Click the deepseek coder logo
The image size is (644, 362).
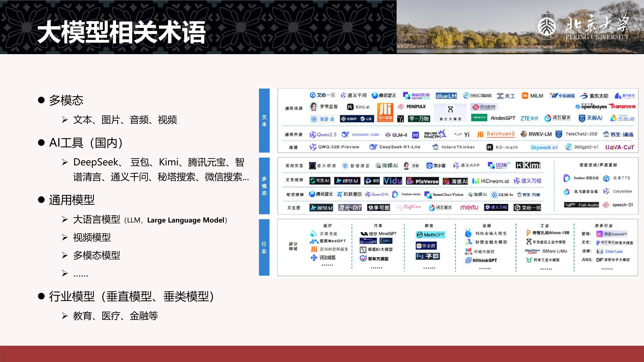coord(360,134)
